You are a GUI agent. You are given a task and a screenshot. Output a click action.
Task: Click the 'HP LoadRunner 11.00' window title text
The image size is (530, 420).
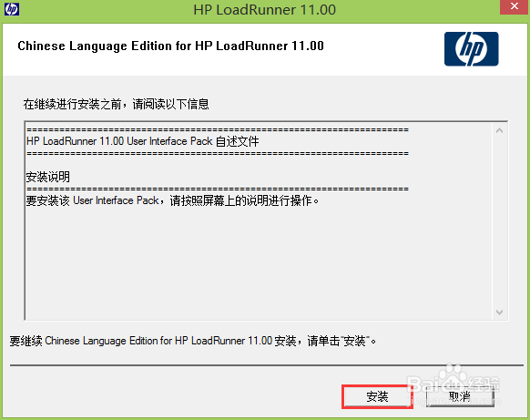coord(265,9)
